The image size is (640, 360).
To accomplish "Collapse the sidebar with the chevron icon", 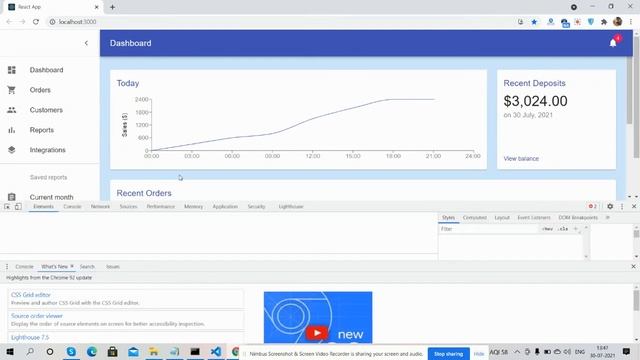I will click(86, 43).
